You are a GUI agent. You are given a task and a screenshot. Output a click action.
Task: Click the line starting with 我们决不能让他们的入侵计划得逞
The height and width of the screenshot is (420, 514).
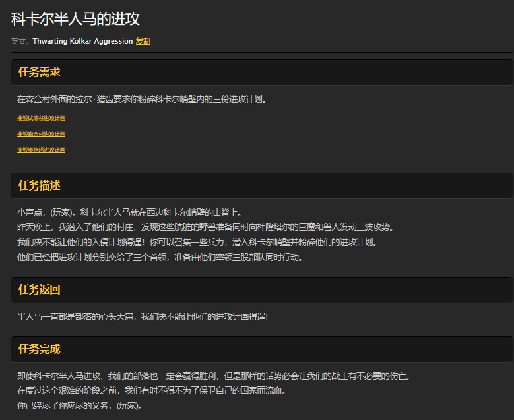pos(197,242)
